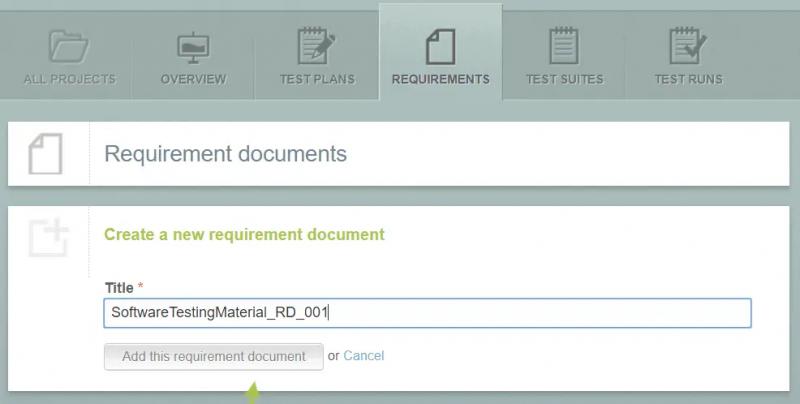The image size is (800, 404).
Task: Open the ALL PROJECTS tab label
Action: (x=70, y=79)
